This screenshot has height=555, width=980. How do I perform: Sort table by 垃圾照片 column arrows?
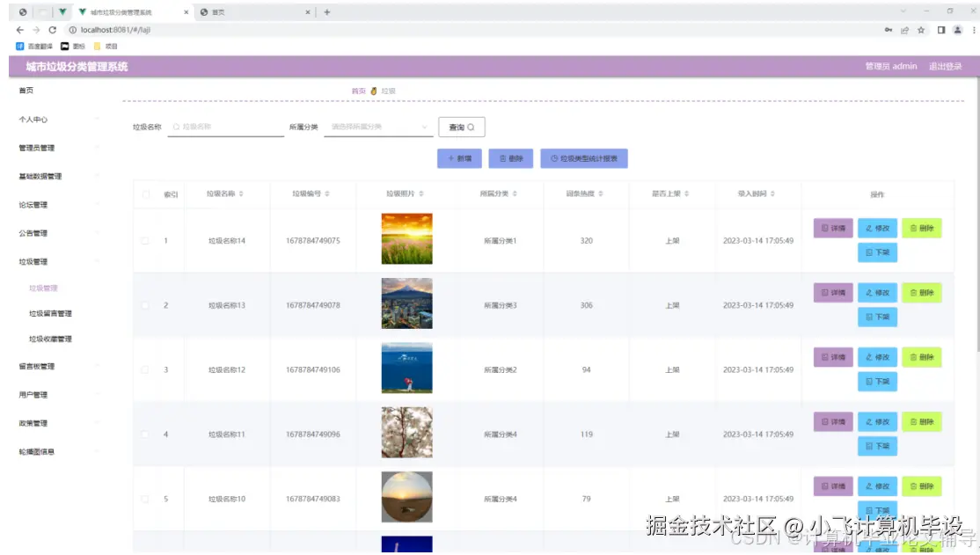click(421, 194)
